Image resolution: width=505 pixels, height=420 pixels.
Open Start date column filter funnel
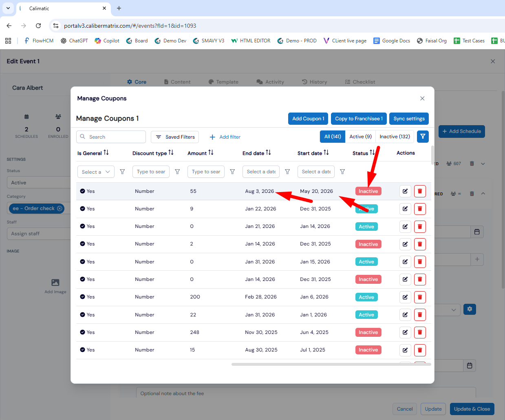(x=342, y=172)
